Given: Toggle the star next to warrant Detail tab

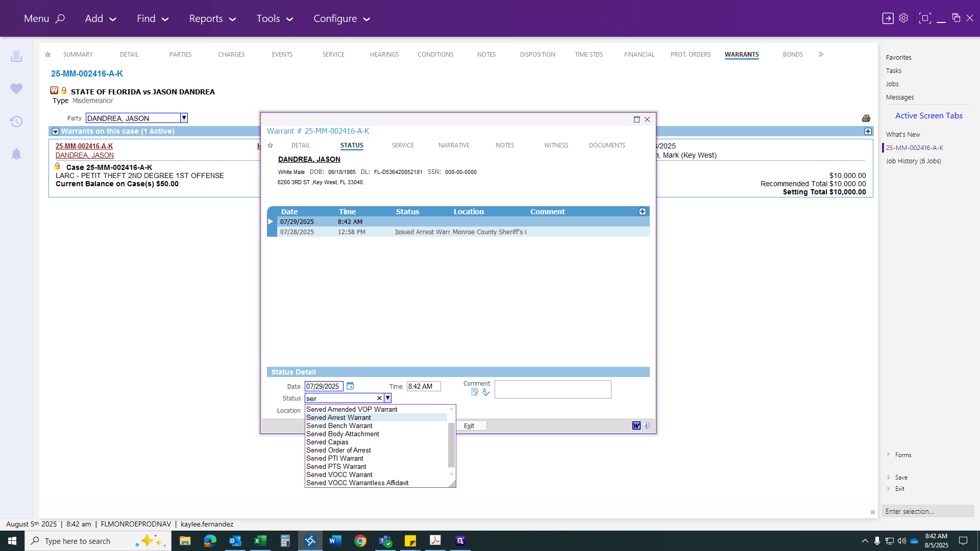Looking at the screenshot, I should point(271,145).
